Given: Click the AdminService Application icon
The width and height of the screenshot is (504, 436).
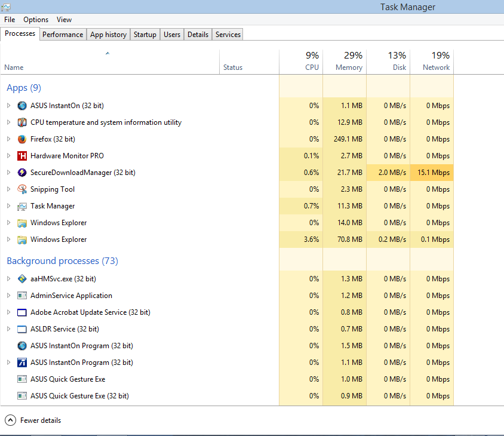Looking at the screenshot, I should point(22,296).
